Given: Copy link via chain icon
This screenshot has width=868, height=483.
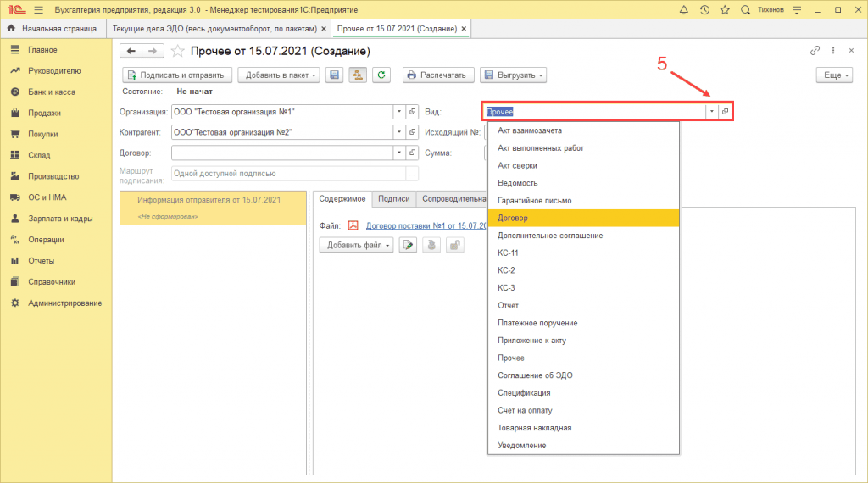Looking at the screenshot, I should pos(815,51).
